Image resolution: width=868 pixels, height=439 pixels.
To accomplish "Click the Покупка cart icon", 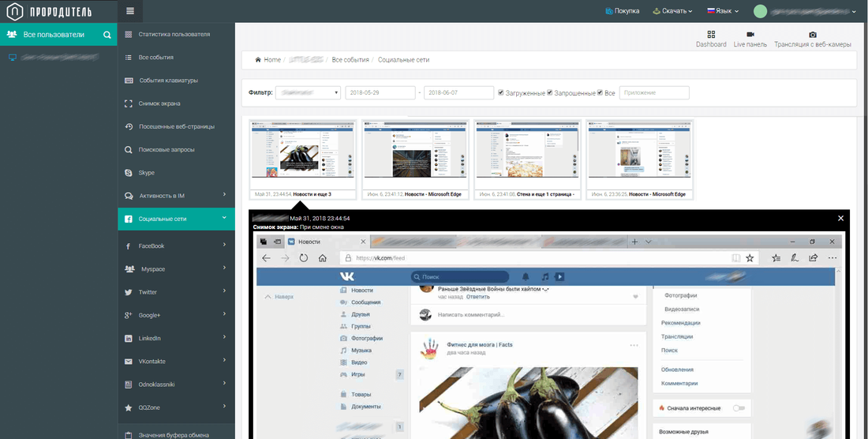I will [x=609, y=11].
